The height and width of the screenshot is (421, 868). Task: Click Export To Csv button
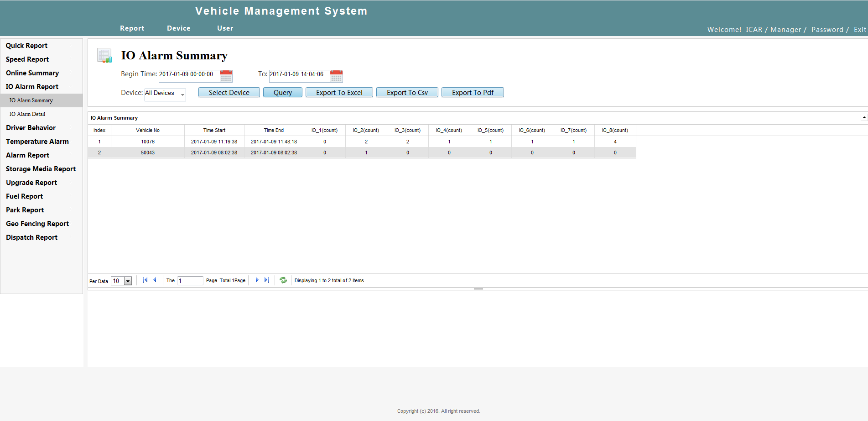click(x=407, y=92)
